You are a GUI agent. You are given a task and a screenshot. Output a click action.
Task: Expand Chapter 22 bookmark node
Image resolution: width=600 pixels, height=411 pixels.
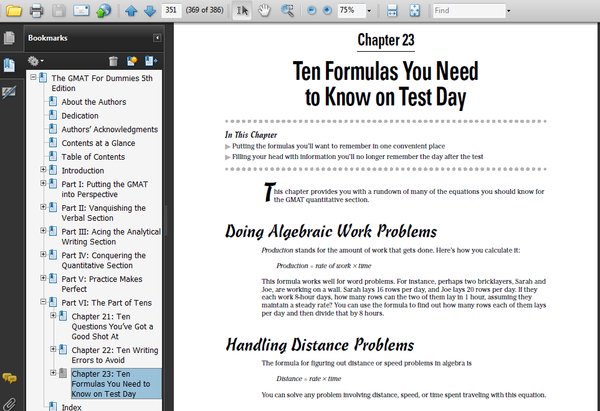coord(53,349)
